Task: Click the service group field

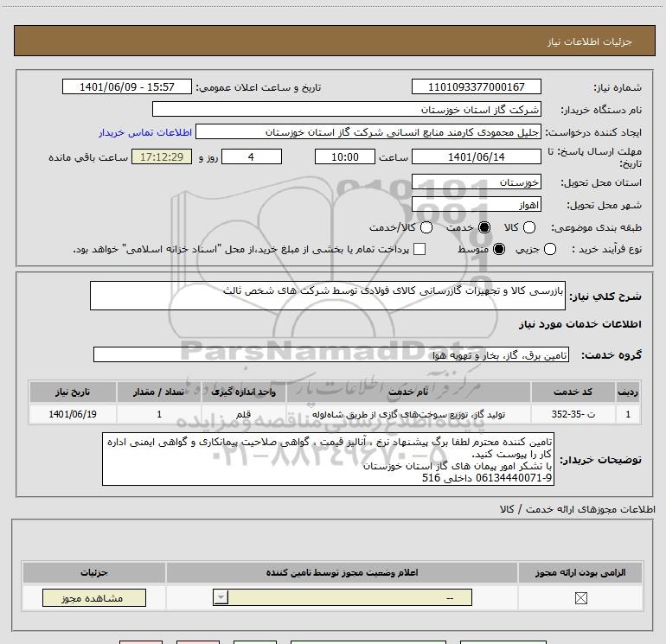Action: point(331,355)
